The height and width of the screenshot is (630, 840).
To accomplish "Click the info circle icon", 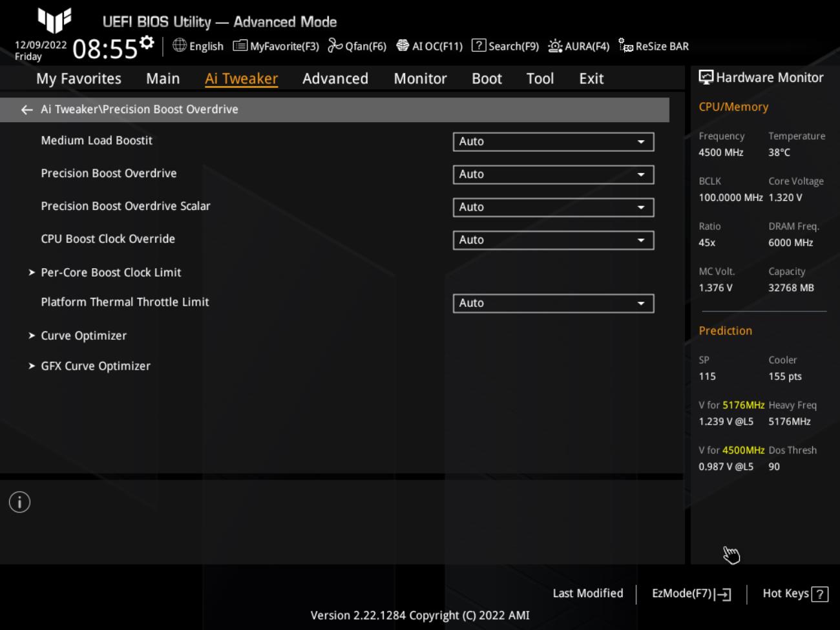I will [19, 502].
